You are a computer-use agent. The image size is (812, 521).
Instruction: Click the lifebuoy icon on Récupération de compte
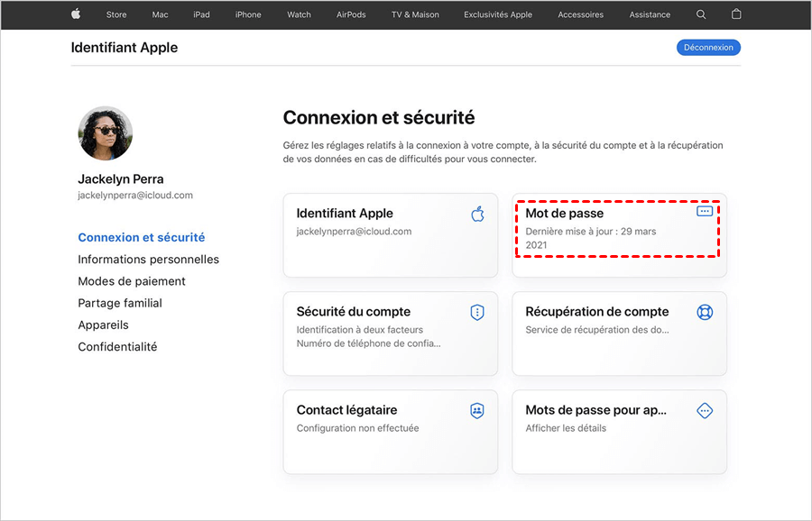[705, 312]
